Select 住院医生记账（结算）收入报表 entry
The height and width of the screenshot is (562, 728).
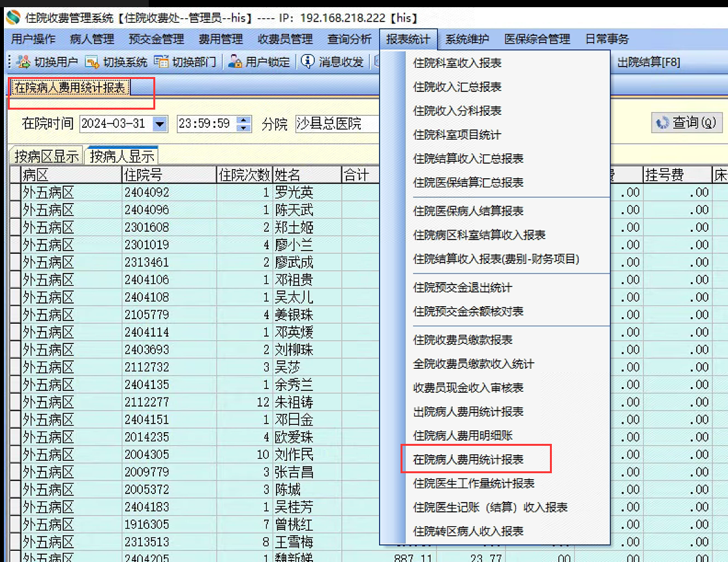pos(491,507)
